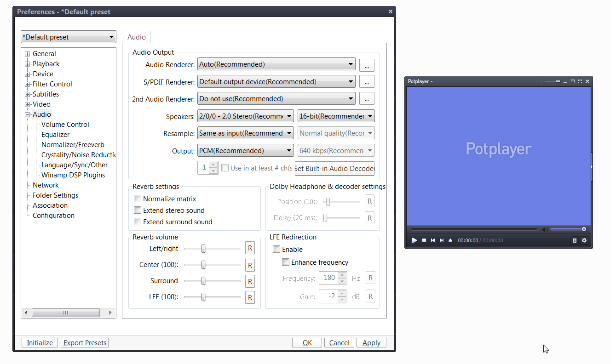Screen dimensions: 610x364
Task: Open the Equalizer settings page
Action: pos(56,135)
